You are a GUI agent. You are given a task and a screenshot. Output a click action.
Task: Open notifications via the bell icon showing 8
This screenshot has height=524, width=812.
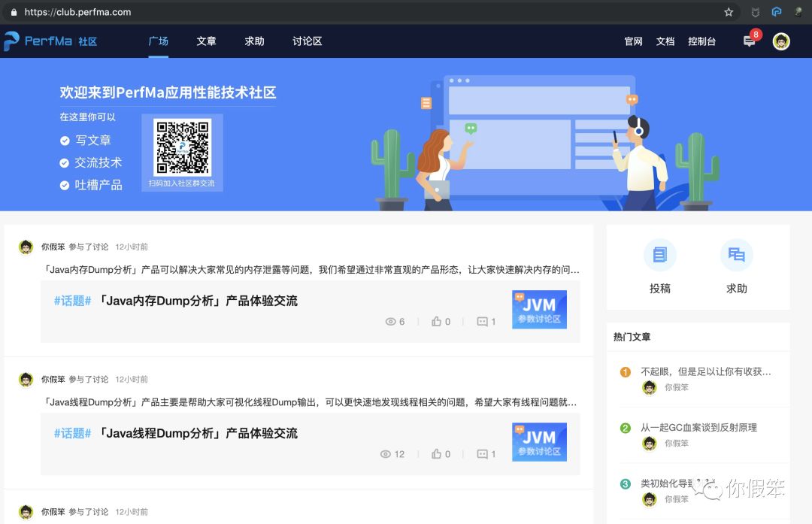click(x=748, y=41)
